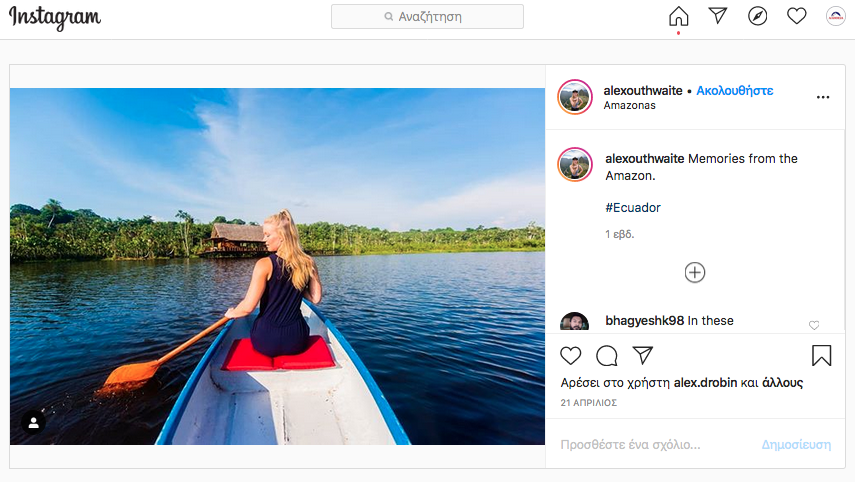Viewport: 855px width, 482px height.
Task: Open activity heart icon in top bar
Action: [796, 16]
